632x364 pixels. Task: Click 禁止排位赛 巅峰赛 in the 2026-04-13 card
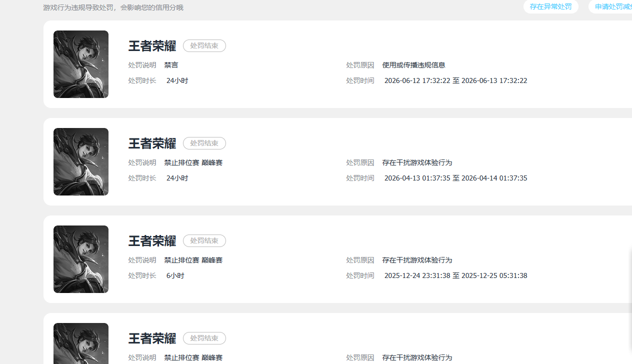193,162
